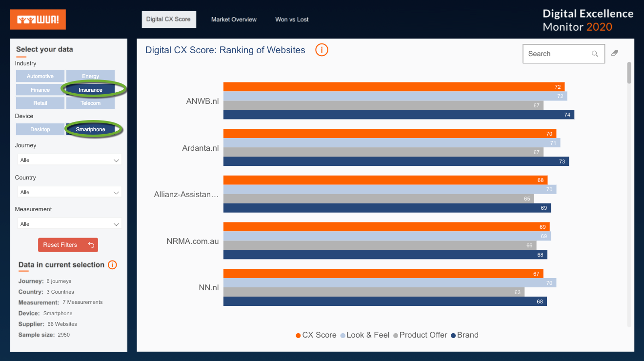Viewport: 644px width, 361px height.
Task: Select the Telecom industry filter
Action: pos(91,103)
